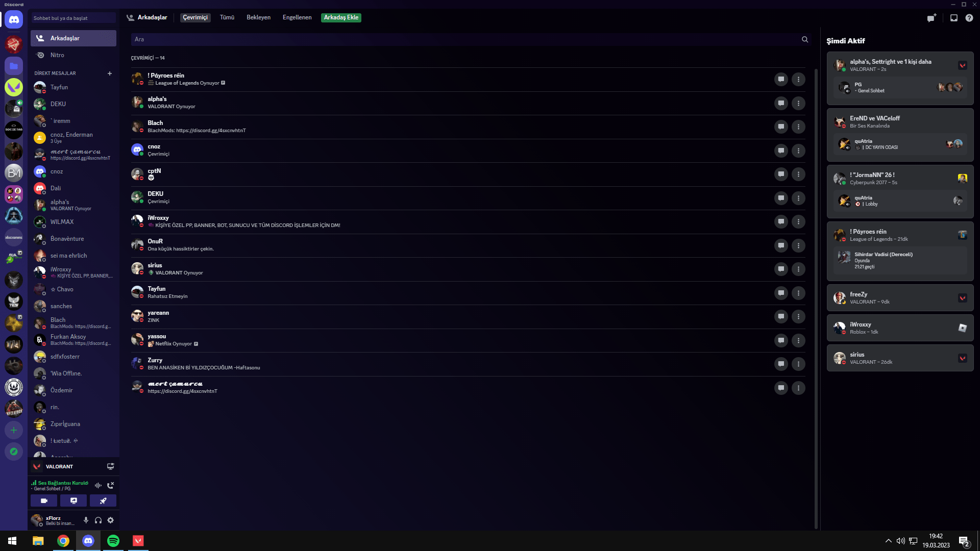Open DM with Bonavènture
Image resolution: width=980 pixels, height=551 pixels.
click(x=73, y=239)
